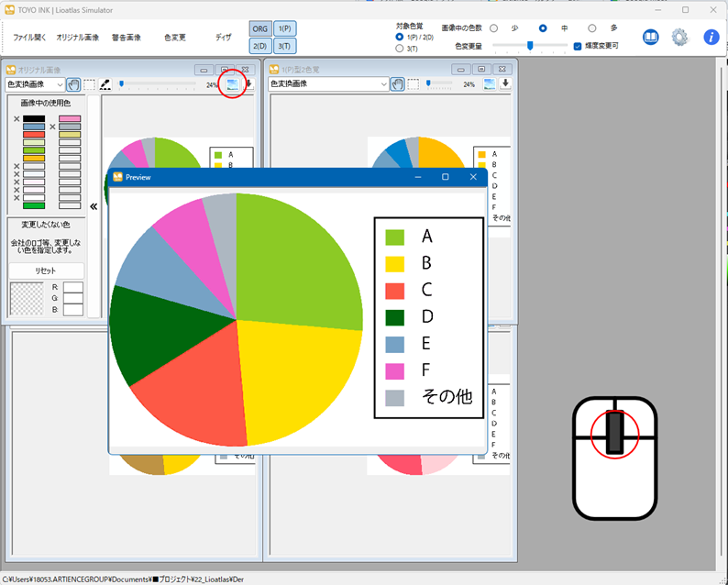
Task: Click download arrow icon in 1(P)型2色覚 window
Action: (x=505, y=83)
